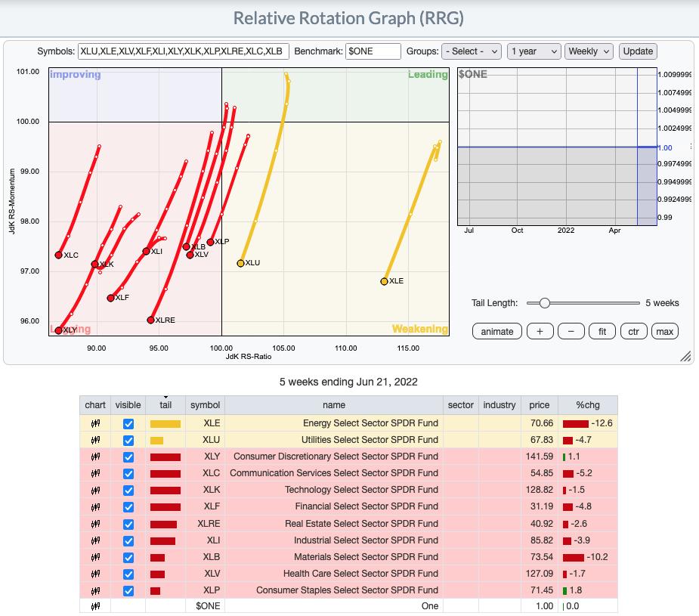Toggle XLK visibility checkbox
This screenshot has height=616, width=699.
coord(128,491)
